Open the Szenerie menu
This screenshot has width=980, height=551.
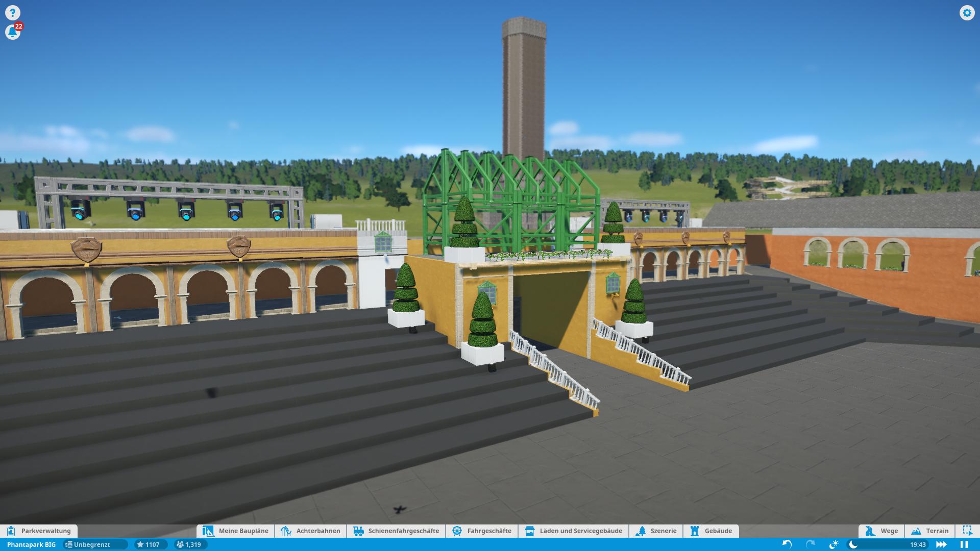[x=656, y=531]
